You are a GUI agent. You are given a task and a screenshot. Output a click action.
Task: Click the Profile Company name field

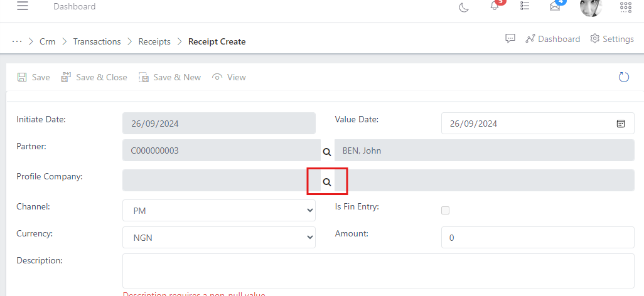coord(484,180)
